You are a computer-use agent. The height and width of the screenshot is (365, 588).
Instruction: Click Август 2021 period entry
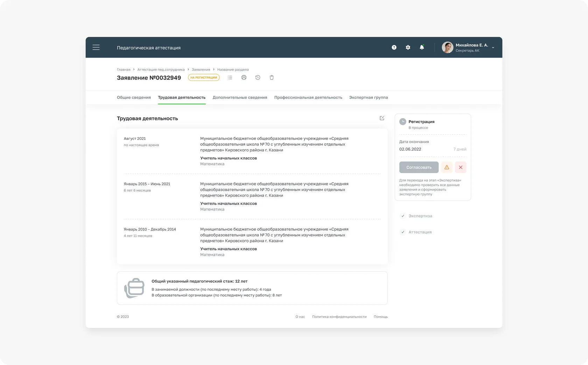point(135,138)
